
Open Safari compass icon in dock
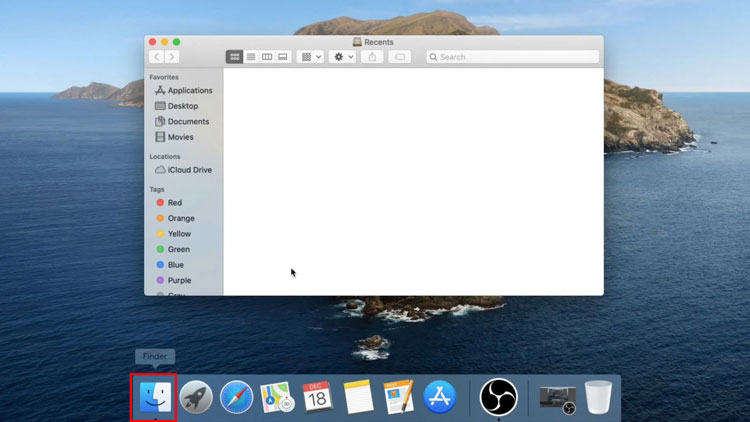(237, 397)
